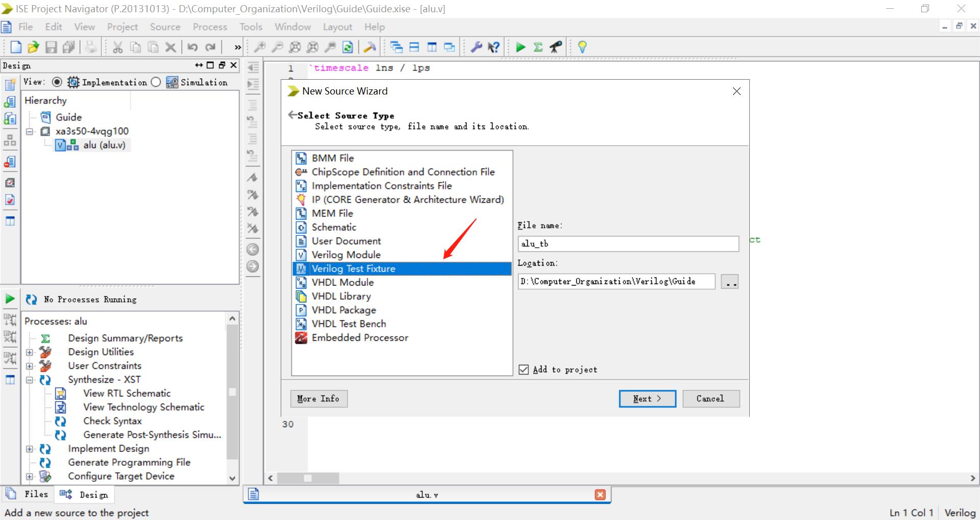Click the Tile Horizontally windows icon
The width and height of the screenshot is (980, 520).
[x=414, y=47]
